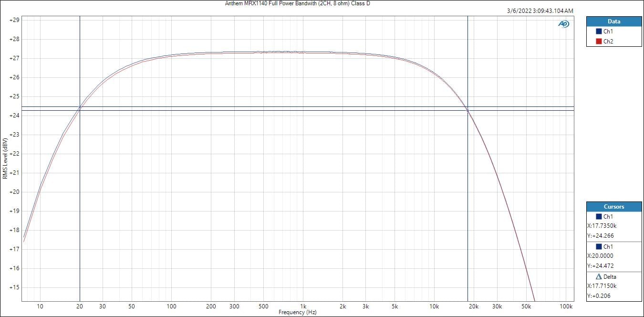
Task: Click the Cursors panel header
Action: 613,207
